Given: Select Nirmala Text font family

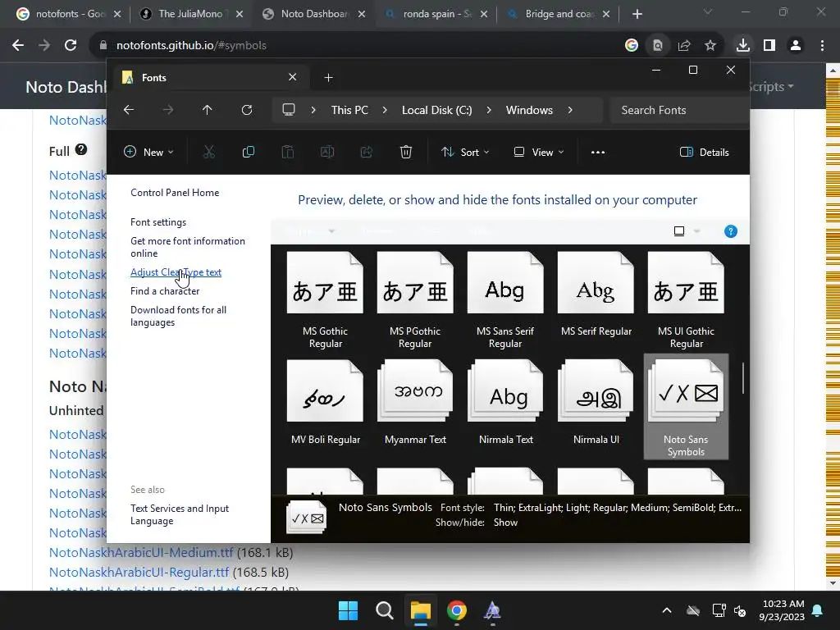Looking at the screenshot, I should [505, 402].
